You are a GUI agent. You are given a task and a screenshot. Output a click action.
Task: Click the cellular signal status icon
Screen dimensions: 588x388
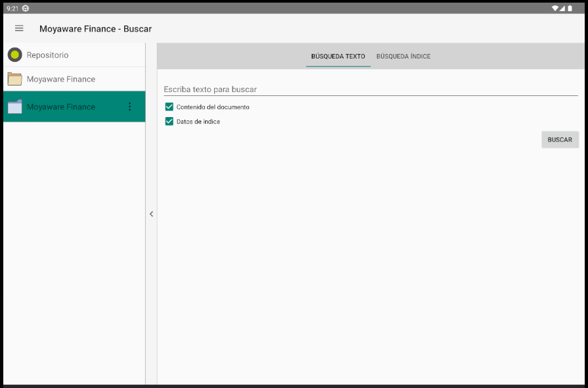[562, 9]
